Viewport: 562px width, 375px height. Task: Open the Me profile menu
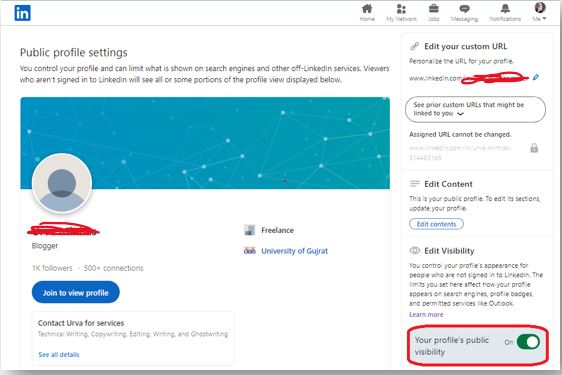point(539,12)
